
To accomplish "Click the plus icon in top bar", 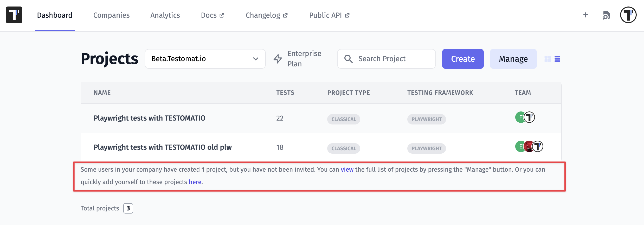I will 585,15.
